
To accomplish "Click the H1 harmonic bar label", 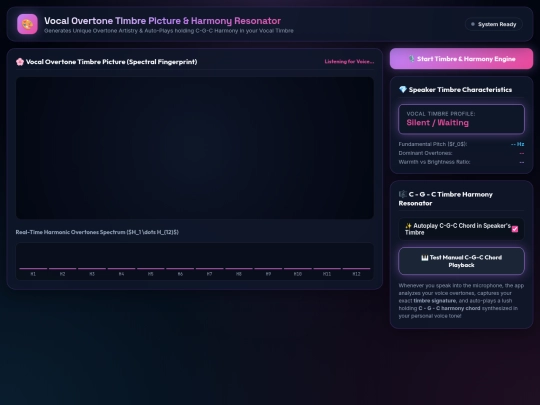I will 33,274.
